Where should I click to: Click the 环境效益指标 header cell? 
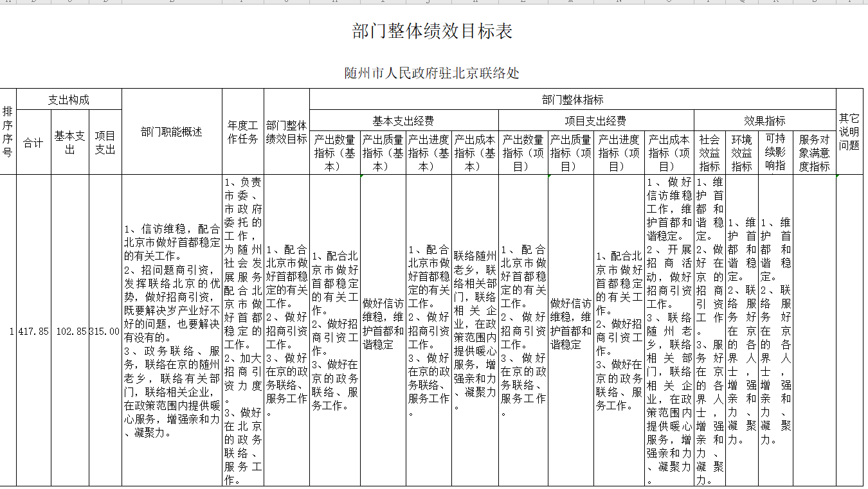[x=741, y=153]
